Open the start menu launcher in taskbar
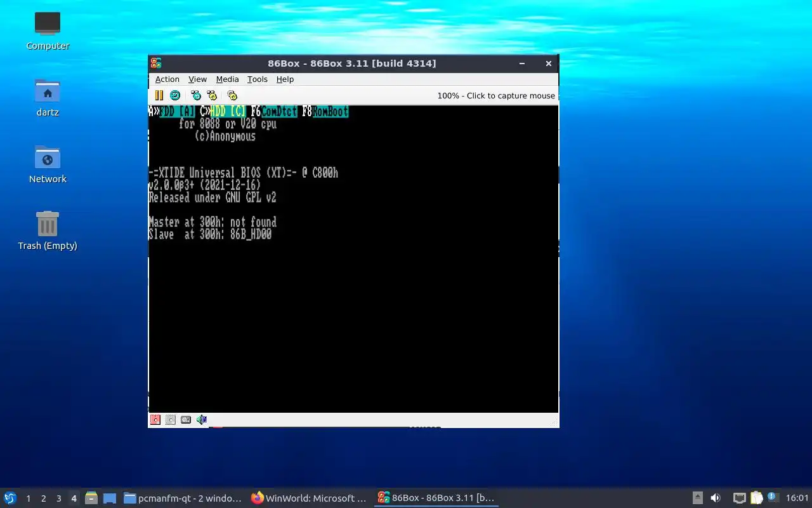This screenshot has width=812, height=508. coord(10,498)
